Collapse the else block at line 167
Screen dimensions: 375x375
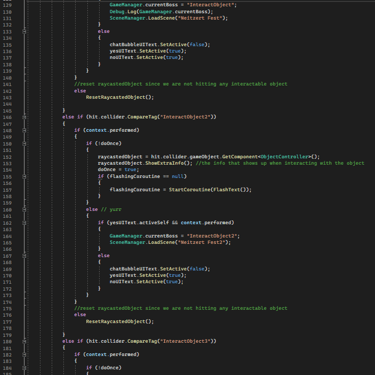24,256
